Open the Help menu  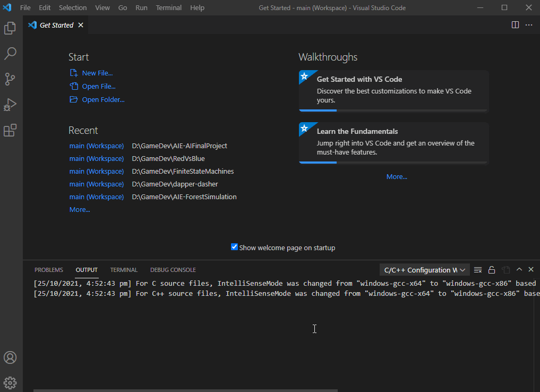tap(197, 7)
